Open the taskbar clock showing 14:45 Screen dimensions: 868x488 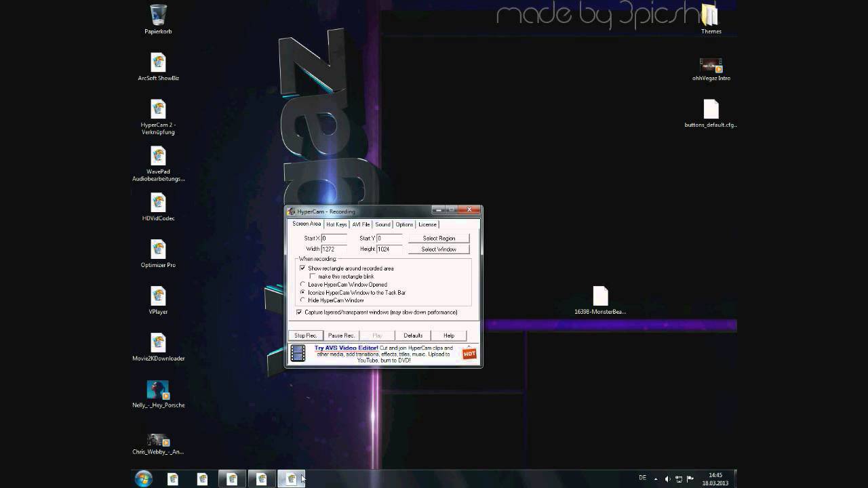tap(715, 479)
